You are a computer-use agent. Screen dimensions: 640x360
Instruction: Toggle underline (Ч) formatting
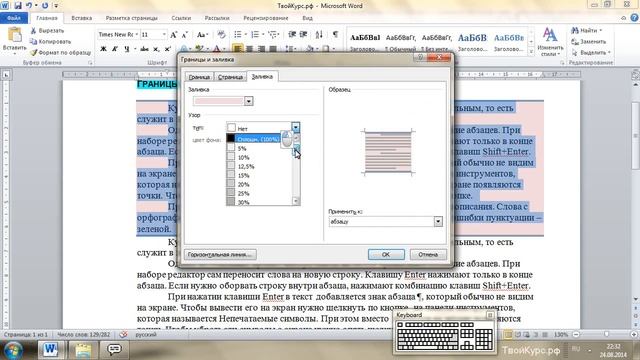pos(127,49)
